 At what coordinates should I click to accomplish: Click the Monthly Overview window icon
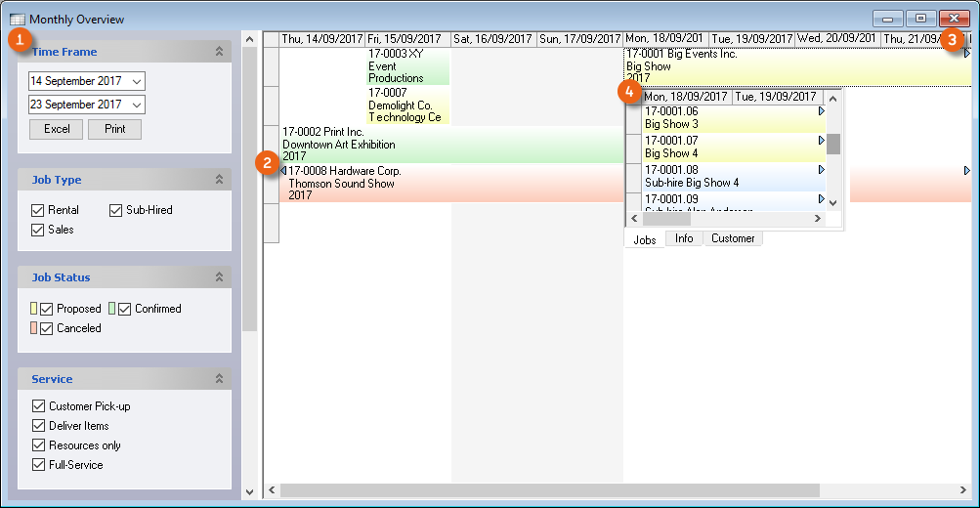[x=17, y=19]
